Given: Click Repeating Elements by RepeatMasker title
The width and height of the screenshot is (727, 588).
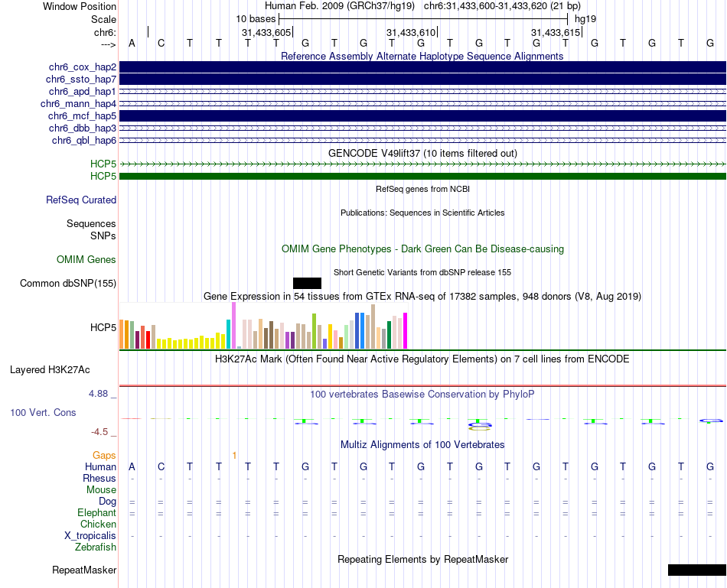Looking at the screenshot, I should coord(423,559).
